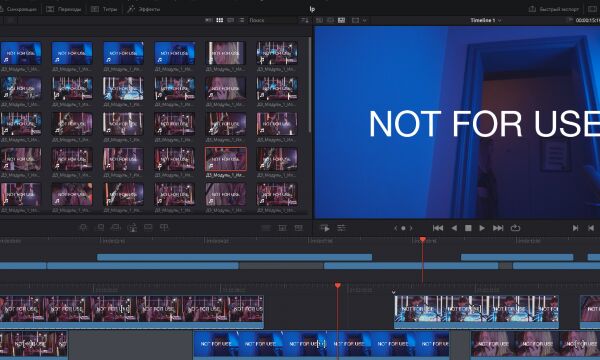Click previous marker arrow left of jog dot
Screen dimensions: 600x360
(x=395, y=228)
